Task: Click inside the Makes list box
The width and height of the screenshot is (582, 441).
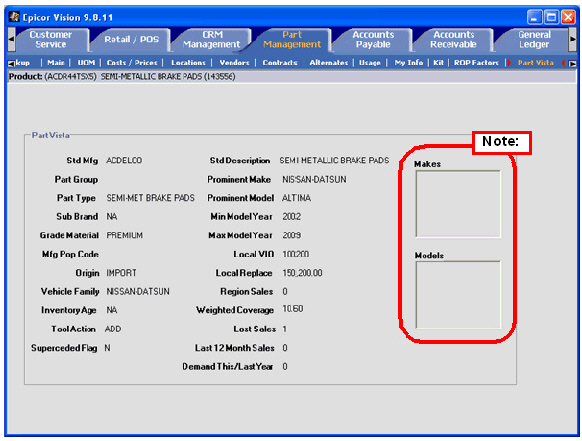Action: [x=458, y=204]
